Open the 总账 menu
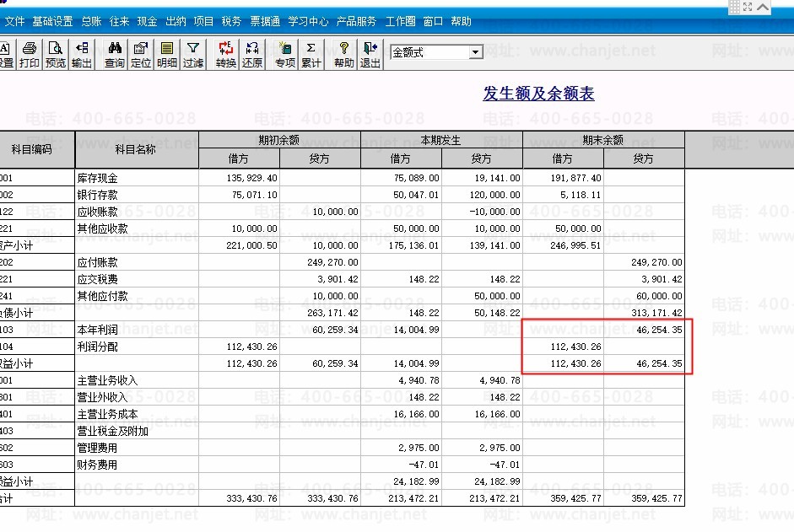 coord(91,21)
